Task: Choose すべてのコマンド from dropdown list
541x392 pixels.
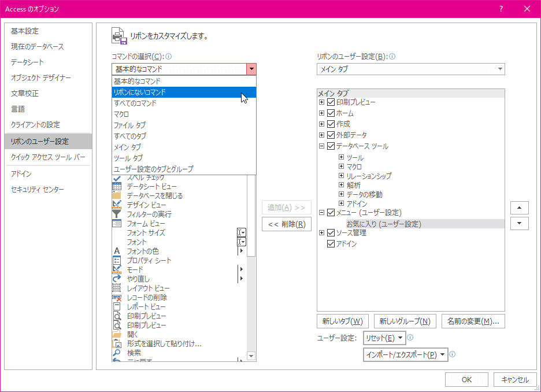Action: tap(184, 103)
